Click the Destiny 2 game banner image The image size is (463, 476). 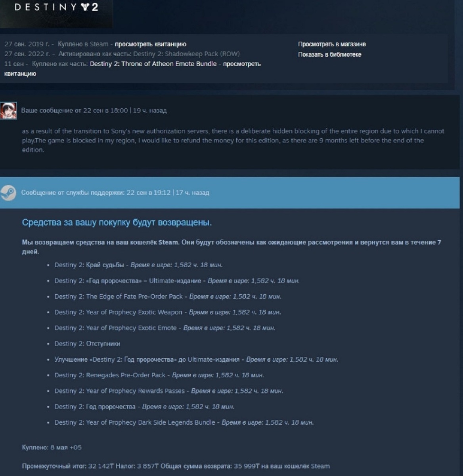(x=56, y=13)
